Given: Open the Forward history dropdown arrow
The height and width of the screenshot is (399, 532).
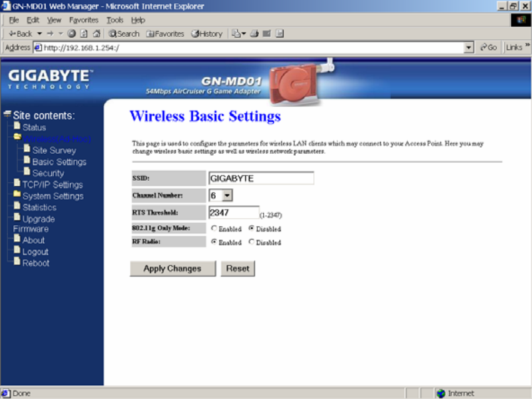Looking at the screenshot, I should click(61, 34).
